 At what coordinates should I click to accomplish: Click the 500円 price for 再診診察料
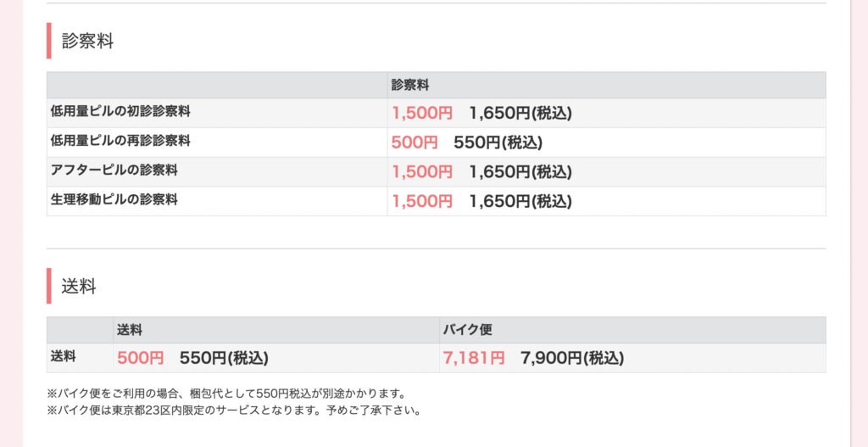(x=415, y=142)
